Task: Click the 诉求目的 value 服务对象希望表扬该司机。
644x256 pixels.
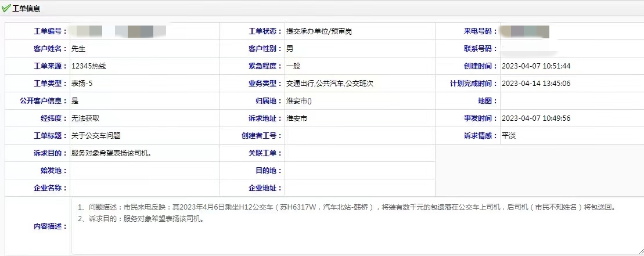Action: tap(113, 153)
